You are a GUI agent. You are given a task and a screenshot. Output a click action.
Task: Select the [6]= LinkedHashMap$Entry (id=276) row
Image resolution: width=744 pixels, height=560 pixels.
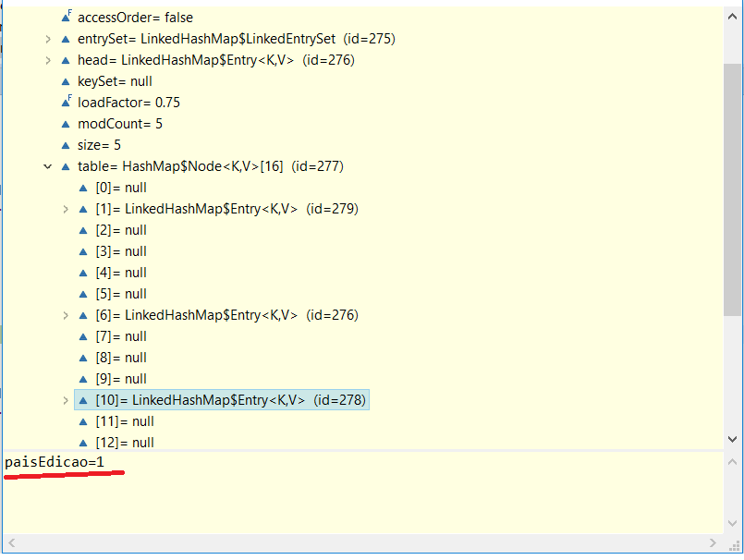[x=226, y=315]
